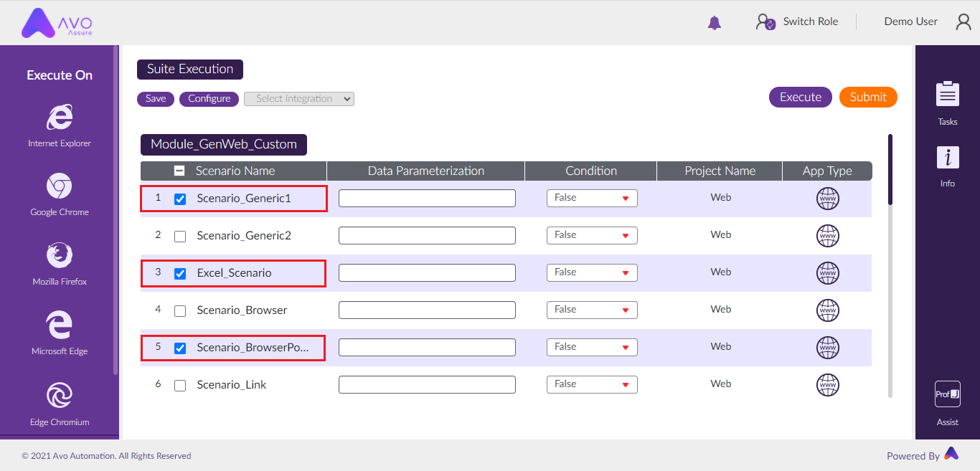Open Condition dropdown for Excel_Scenario
The height and width of the screenshot is (471, 980).
(x=592, y=272)
